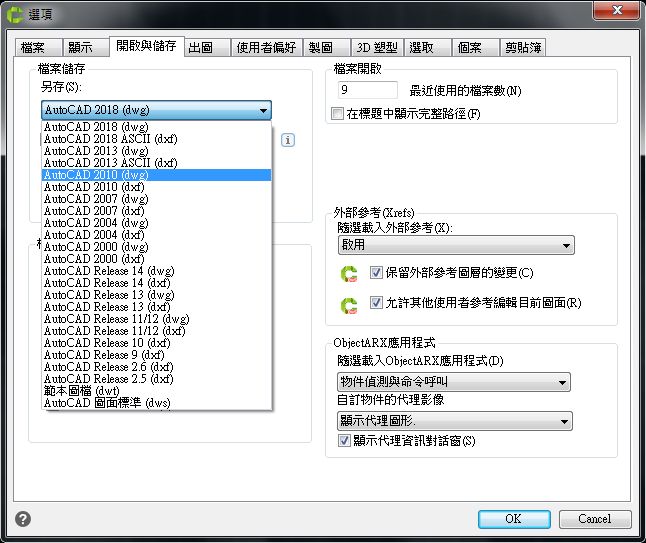Viewport: 646px width, 543px height.
Task: Click the icon beside 保留外部參考圖層的變更
Action: pos(349,274)
